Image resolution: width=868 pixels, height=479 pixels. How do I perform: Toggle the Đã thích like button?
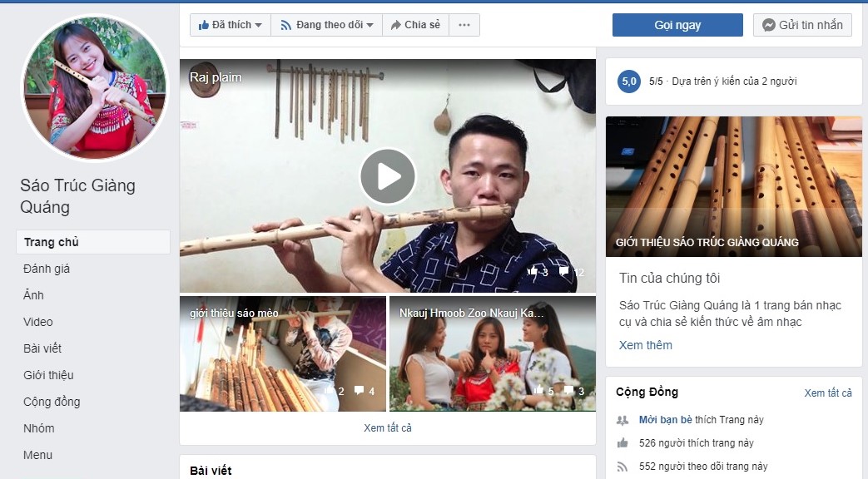(230, 25)
